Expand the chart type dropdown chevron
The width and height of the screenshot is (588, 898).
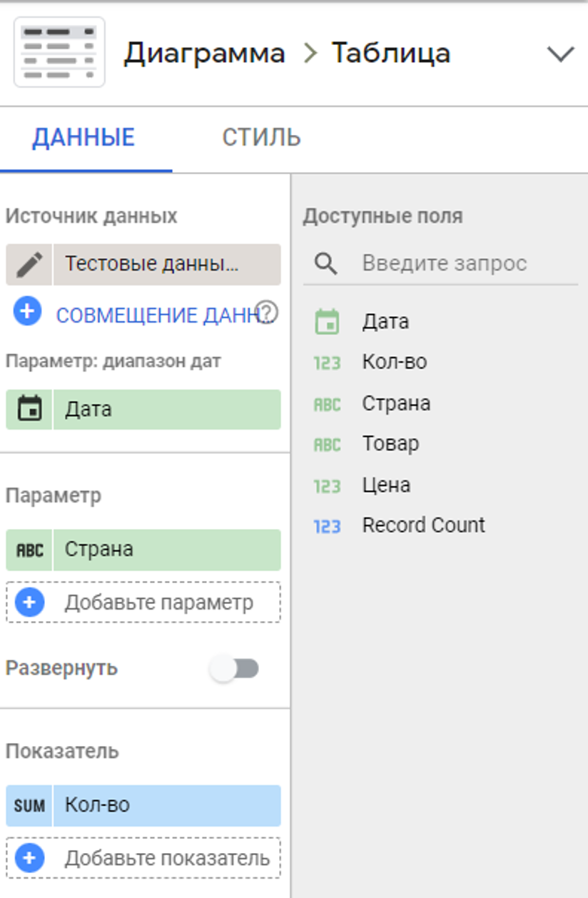pos(560,54)
